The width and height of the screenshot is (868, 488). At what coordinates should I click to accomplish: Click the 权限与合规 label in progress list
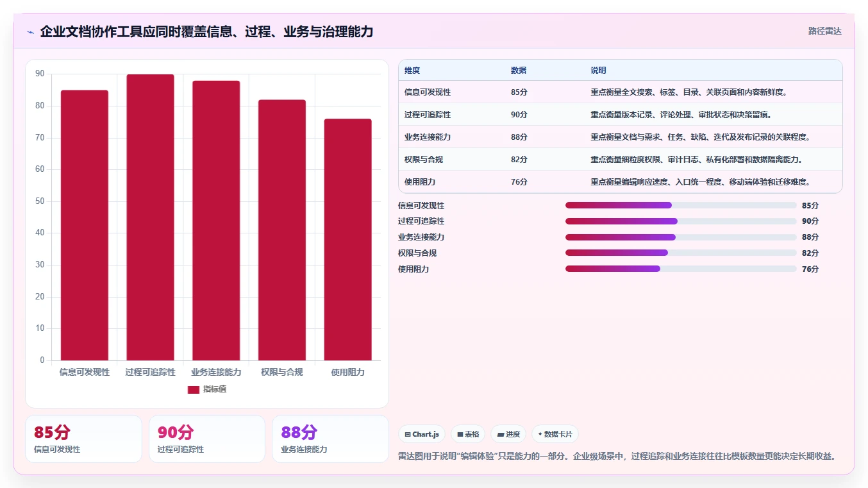[x=417, y=253]
